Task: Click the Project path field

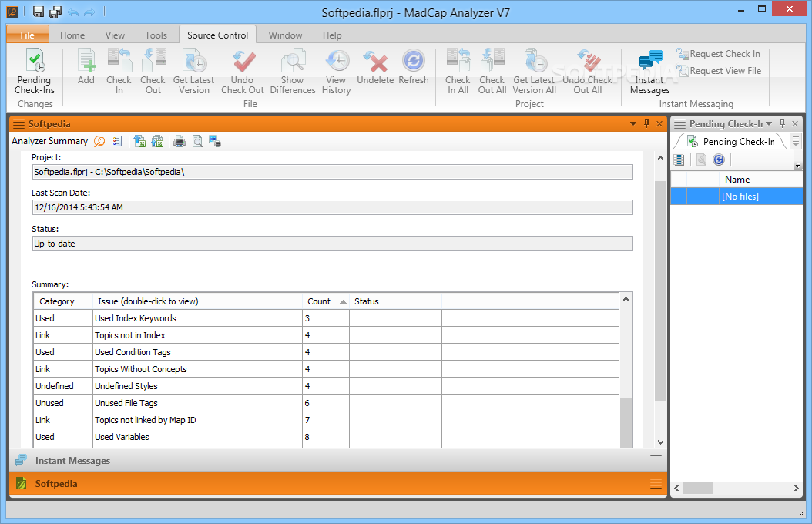Action: (x=333, y=172)
